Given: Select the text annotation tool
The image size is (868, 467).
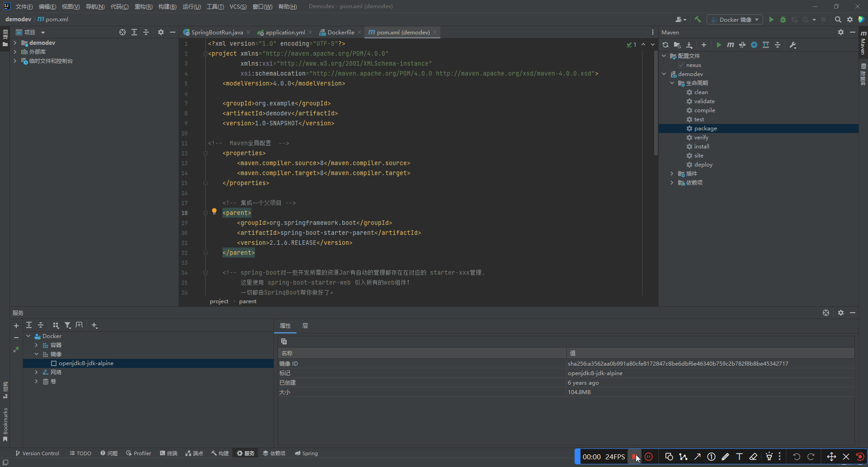Looking at the screenshot, I should pos(739,457).
